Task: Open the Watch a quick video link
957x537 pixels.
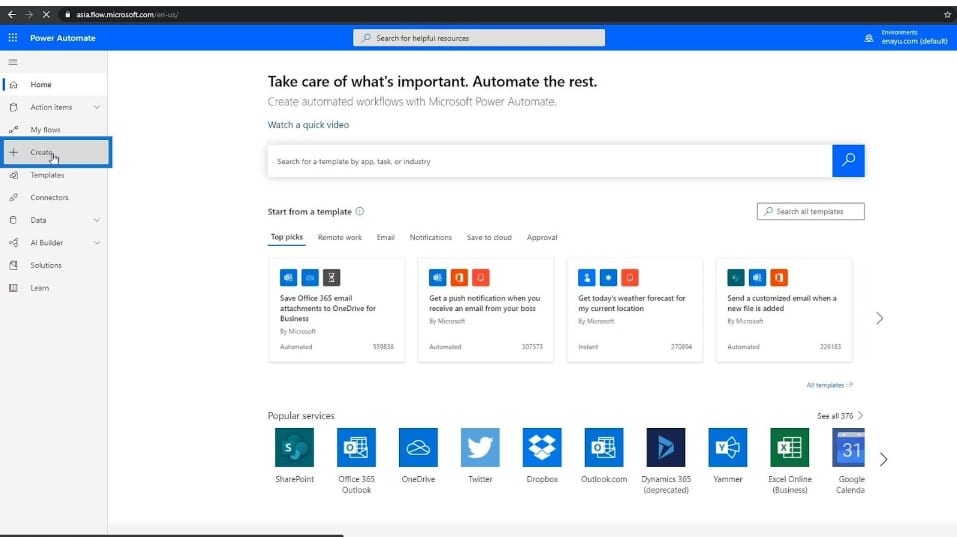Action: (x=308, y=124)
